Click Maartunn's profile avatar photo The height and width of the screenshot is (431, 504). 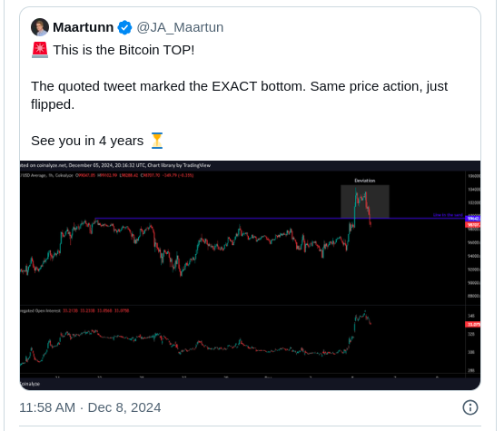(40, 27)
